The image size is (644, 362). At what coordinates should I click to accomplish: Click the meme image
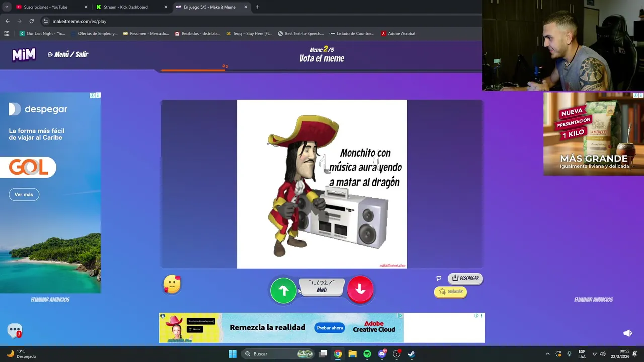322,184
